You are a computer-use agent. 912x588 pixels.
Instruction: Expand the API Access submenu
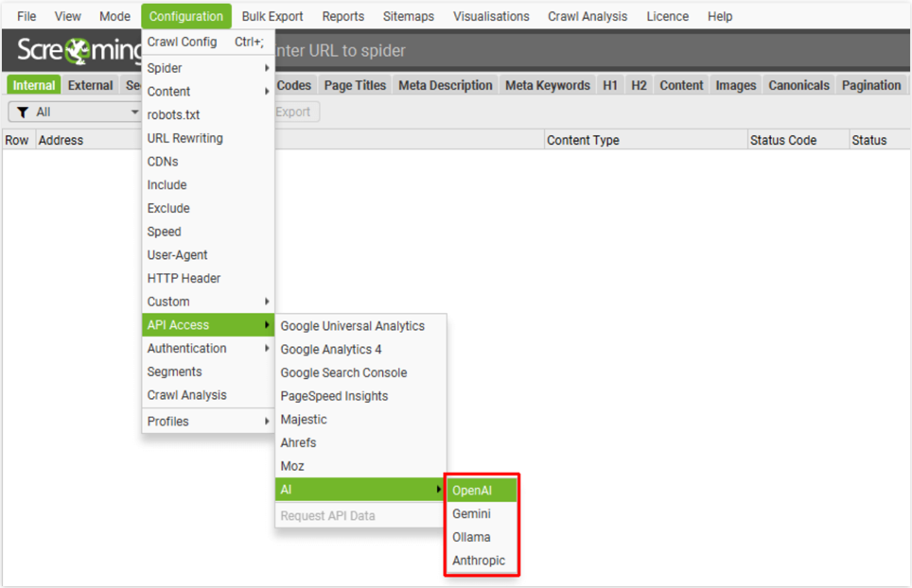[x=207, y=325]
